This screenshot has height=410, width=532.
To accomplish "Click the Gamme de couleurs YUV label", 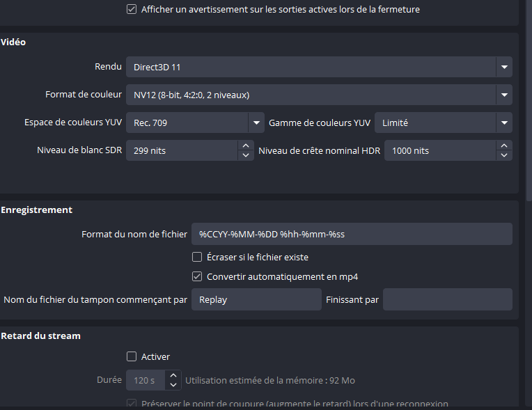I will pos(320,123).
